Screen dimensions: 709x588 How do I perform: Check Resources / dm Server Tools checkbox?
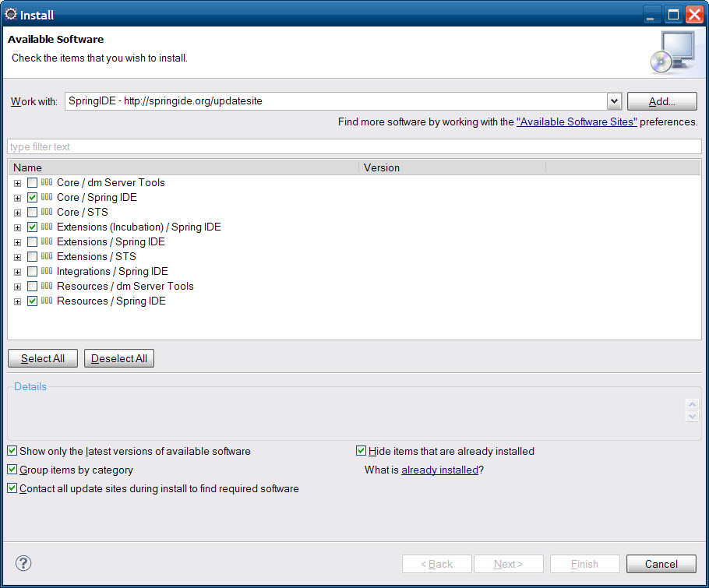(32, 287)
